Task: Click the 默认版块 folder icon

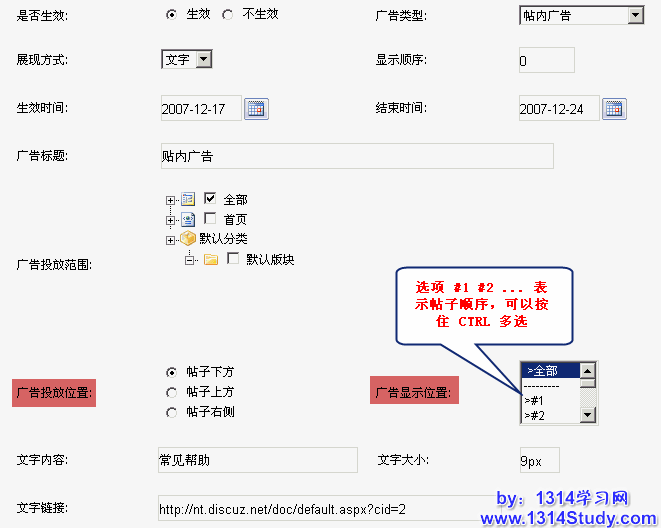Action: point(210,259)
